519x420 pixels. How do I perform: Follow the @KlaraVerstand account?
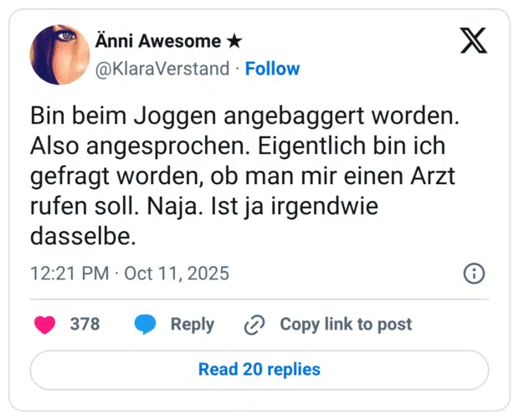(272, 69)
